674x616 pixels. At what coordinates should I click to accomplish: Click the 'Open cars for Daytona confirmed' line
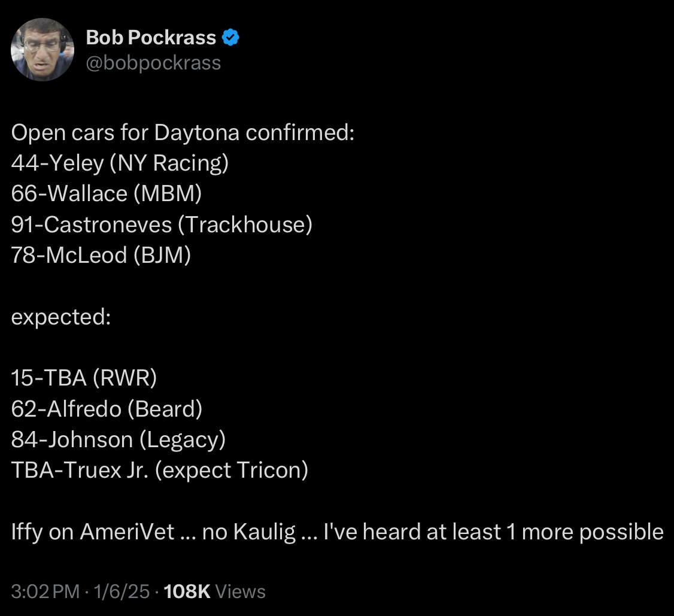click(x=183, y=132)
